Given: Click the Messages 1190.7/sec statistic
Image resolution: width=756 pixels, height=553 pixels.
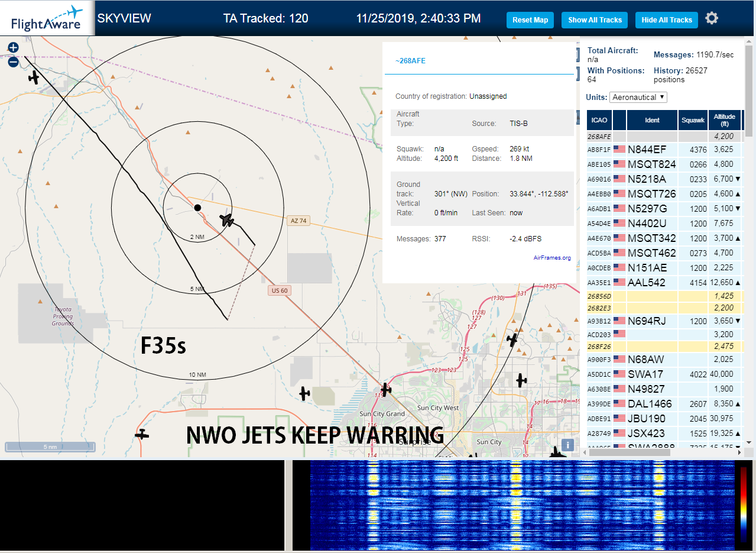Looking at the screenshot, I should 694,55.
